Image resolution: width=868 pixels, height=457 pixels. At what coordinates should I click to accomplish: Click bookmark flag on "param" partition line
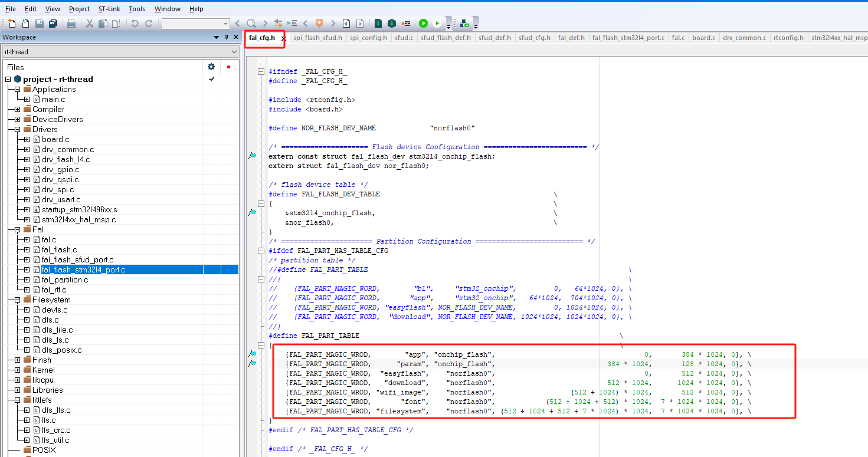tap(253, 363)
